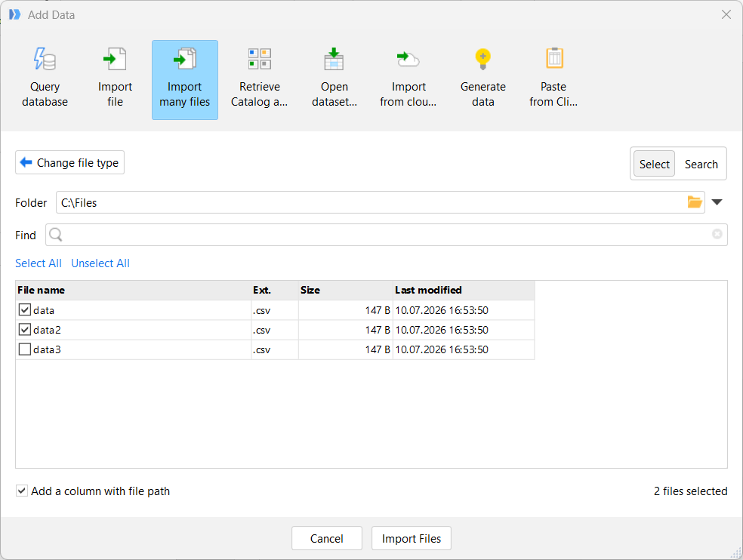The image size is (743, 560).
Task: Click the Import Files button
Action: tap(412, 538)
